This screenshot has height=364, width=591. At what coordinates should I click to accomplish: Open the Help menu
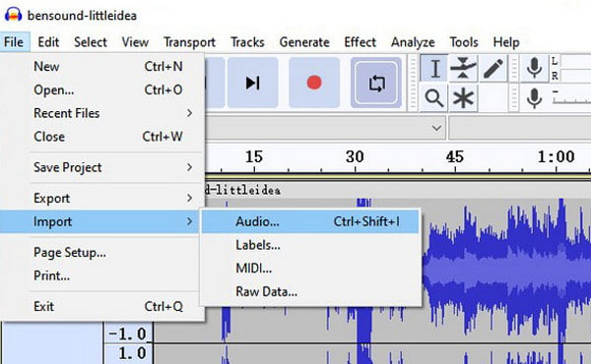tap(506, 42)
